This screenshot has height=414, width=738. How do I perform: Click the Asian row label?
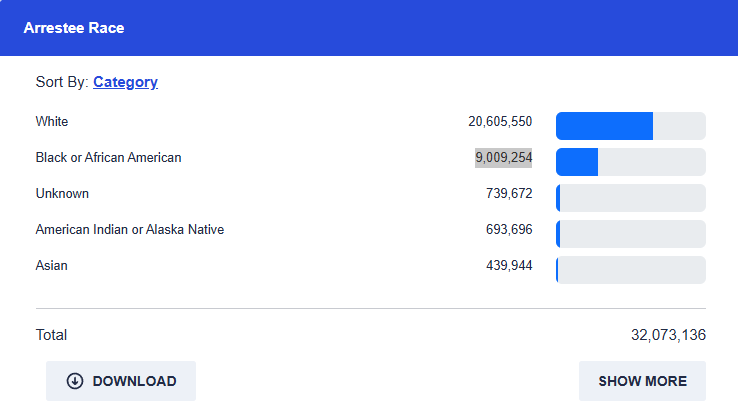52,266
